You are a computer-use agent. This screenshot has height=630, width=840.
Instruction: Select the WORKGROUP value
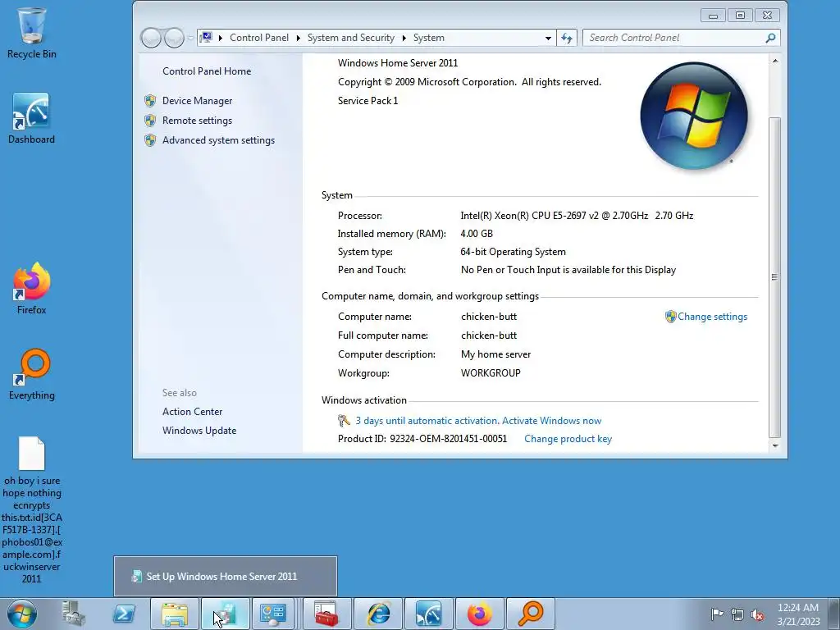(x=491, y=373)
